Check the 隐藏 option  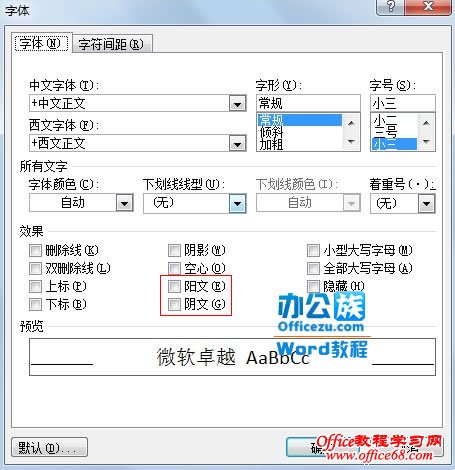(313, 286)
